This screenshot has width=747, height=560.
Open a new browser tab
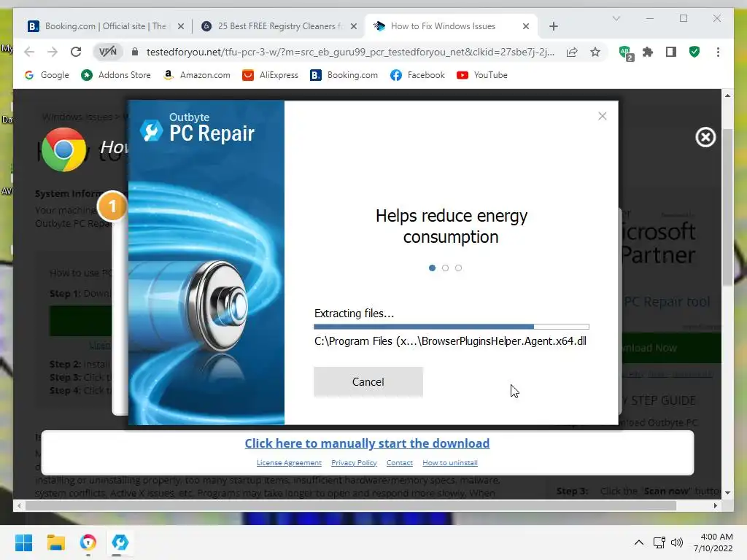tap(553, 26)
